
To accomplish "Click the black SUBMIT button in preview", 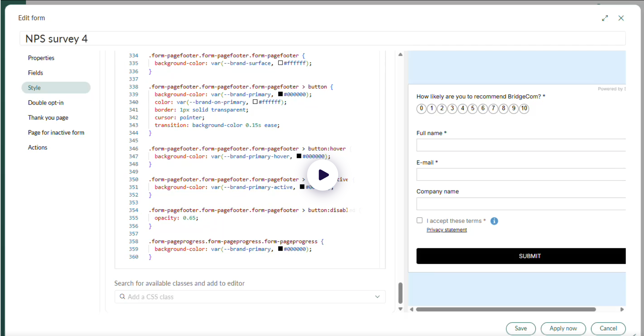I will [521, 256].
